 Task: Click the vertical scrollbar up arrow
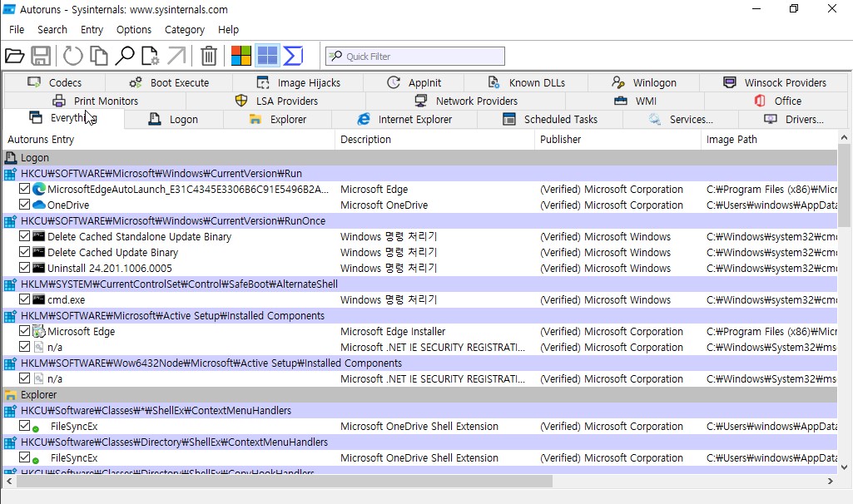click(x=845, y=137)
